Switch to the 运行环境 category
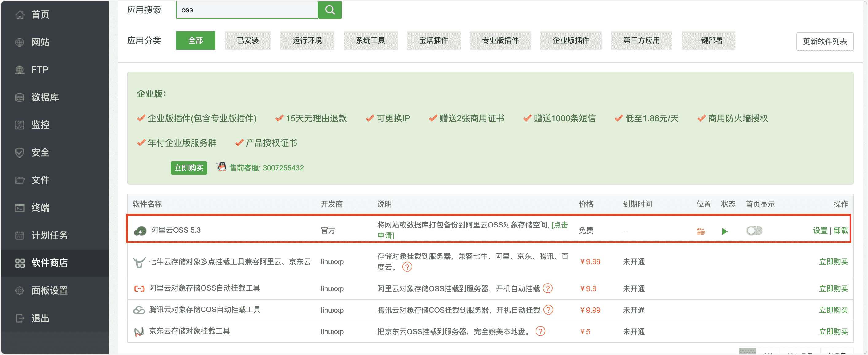Viewport: 868px width, 355px height. pyautogui.click(x=307, y=40)
